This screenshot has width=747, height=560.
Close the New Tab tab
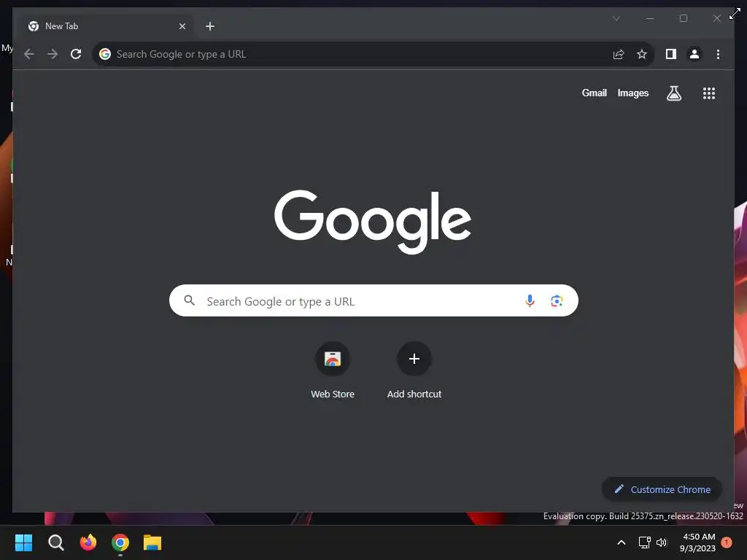(x=182, y=26)
